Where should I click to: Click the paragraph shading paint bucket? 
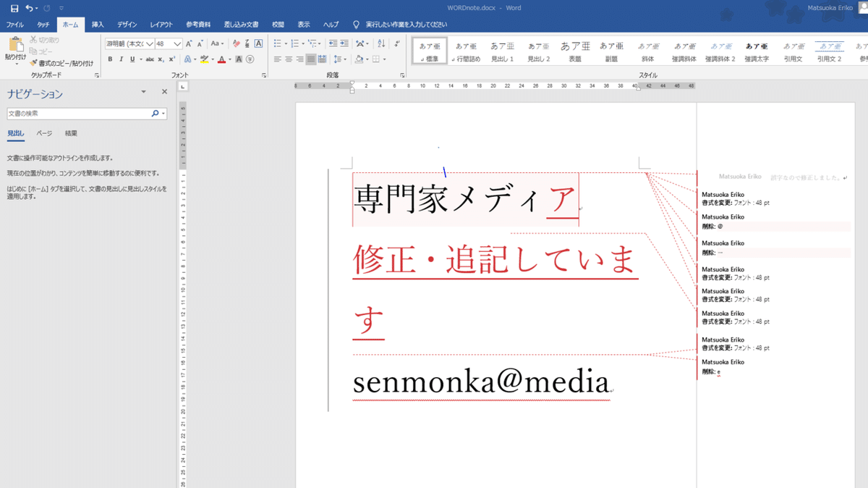358,59
